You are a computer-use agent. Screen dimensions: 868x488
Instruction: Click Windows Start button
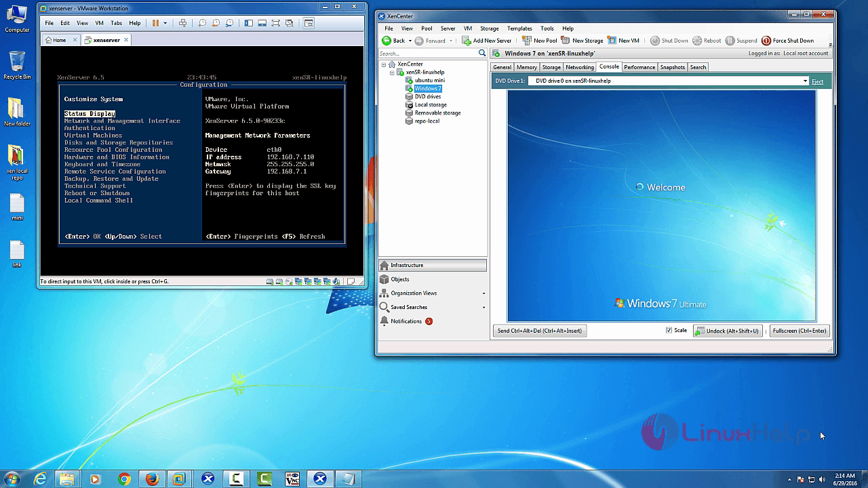tap(12, 479)
